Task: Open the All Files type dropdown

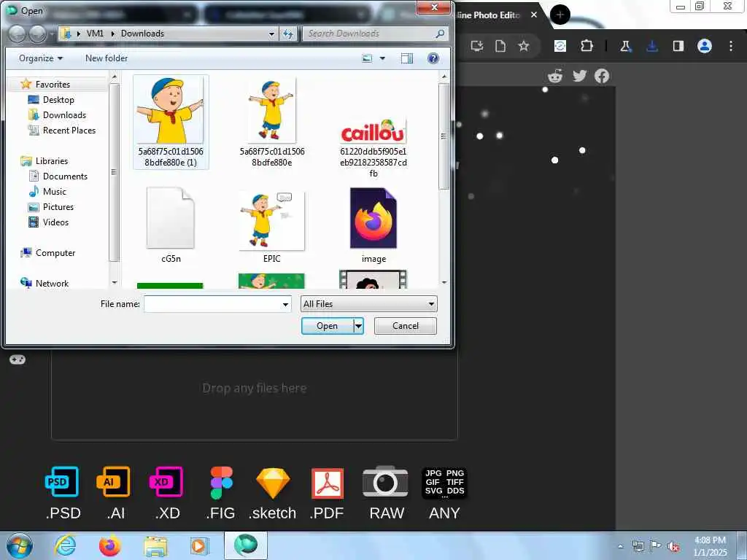Action: pos(368,304)
